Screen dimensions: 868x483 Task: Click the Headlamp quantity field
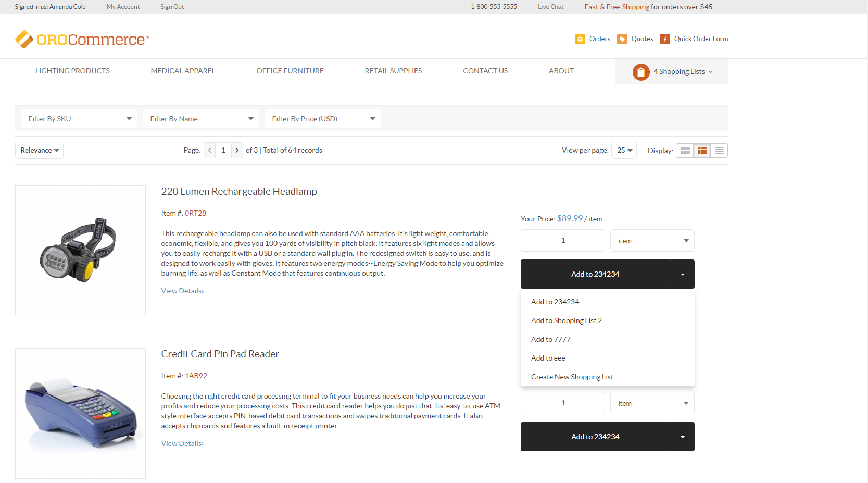tap(563, 240)
